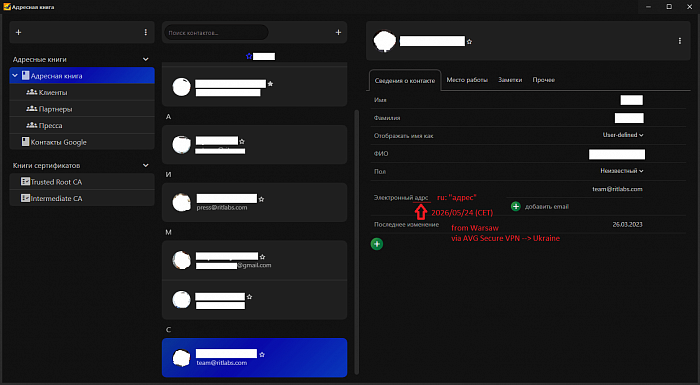Screen dimensions: 700x385
Task: Open the Отображать имя как User-defined dropdown
Action: pos(623,135)
